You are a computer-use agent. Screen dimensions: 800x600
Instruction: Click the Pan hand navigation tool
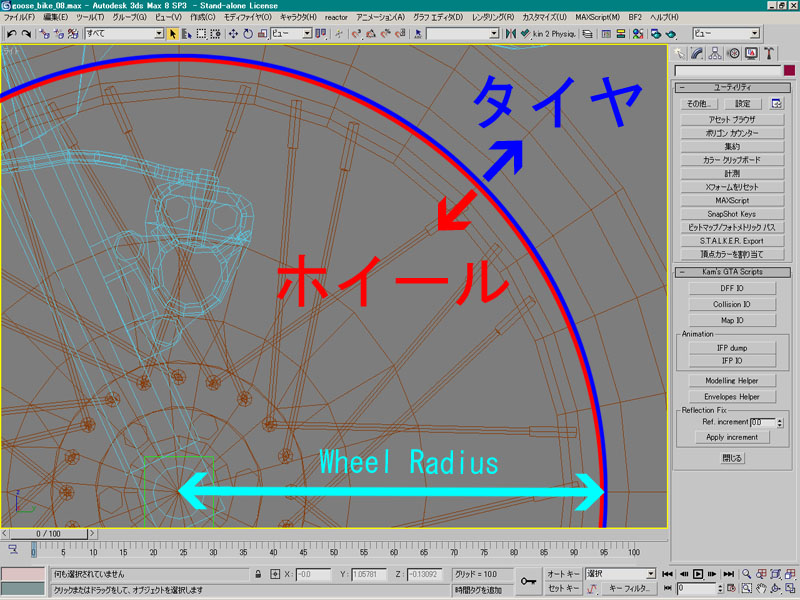761,588
